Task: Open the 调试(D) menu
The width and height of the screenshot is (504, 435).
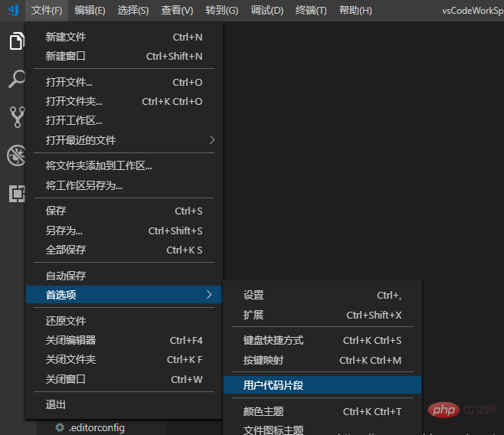Action: (267, 11)
